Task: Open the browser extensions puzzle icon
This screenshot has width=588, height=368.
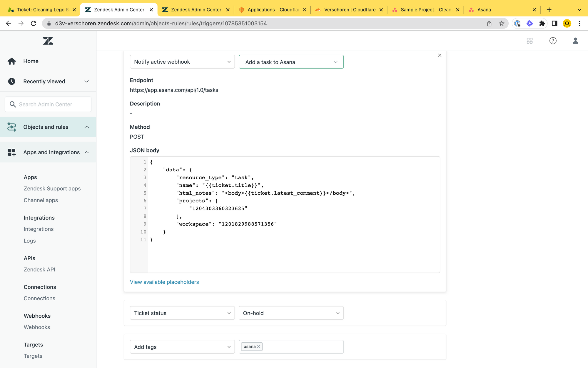Action: pyautogui.click(x=542, y=23)
